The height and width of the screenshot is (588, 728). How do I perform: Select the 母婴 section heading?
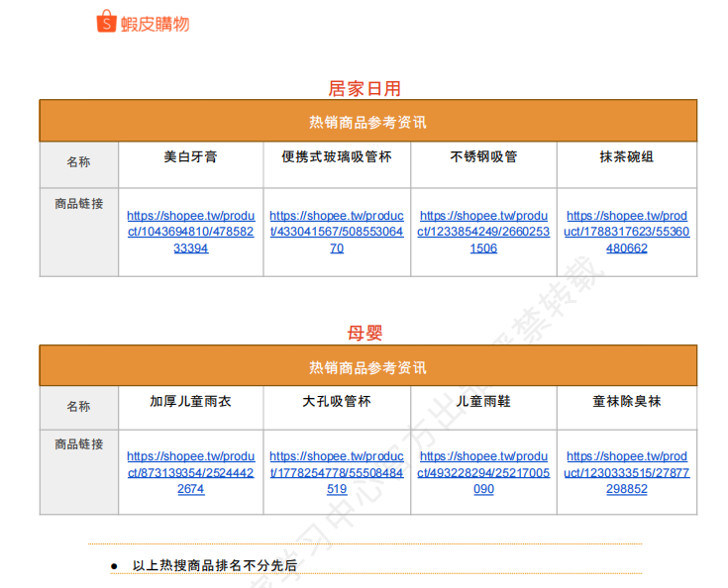(364, 333)
